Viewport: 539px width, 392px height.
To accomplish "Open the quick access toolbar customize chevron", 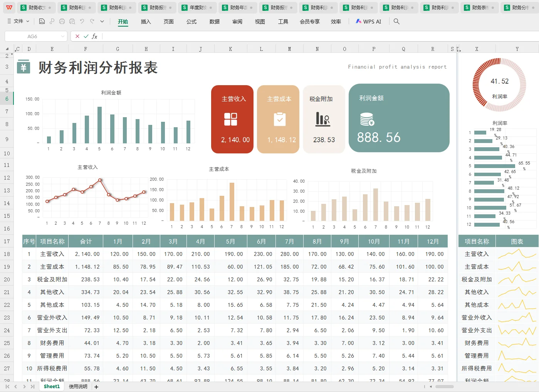I will [102, 22].
